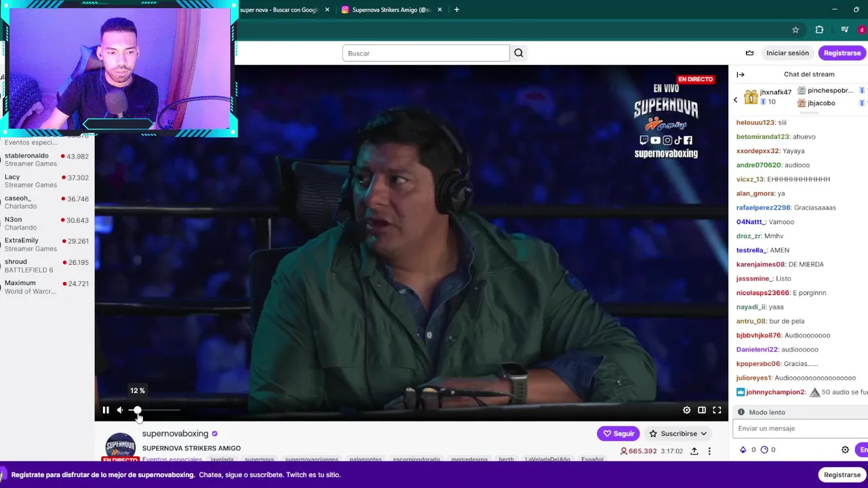This screenshot has width=868, height=488.
Task: Click chat user Danielenri22
Action: (757, 349)
